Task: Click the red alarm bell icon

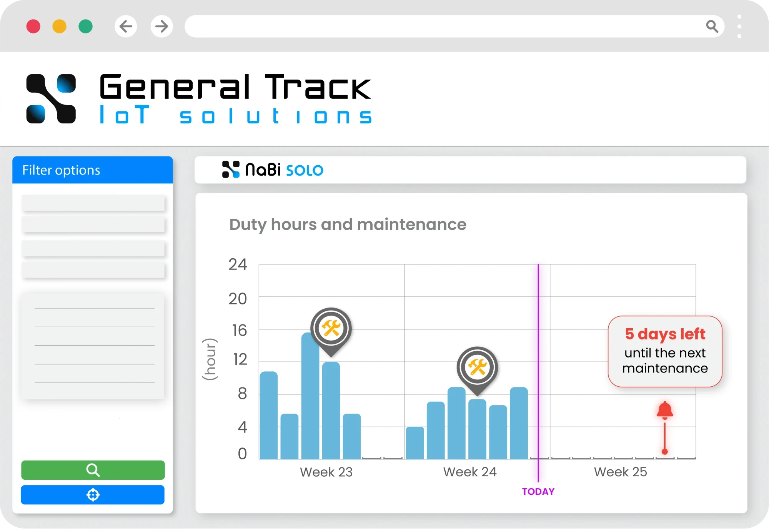Action: (665, 410)
